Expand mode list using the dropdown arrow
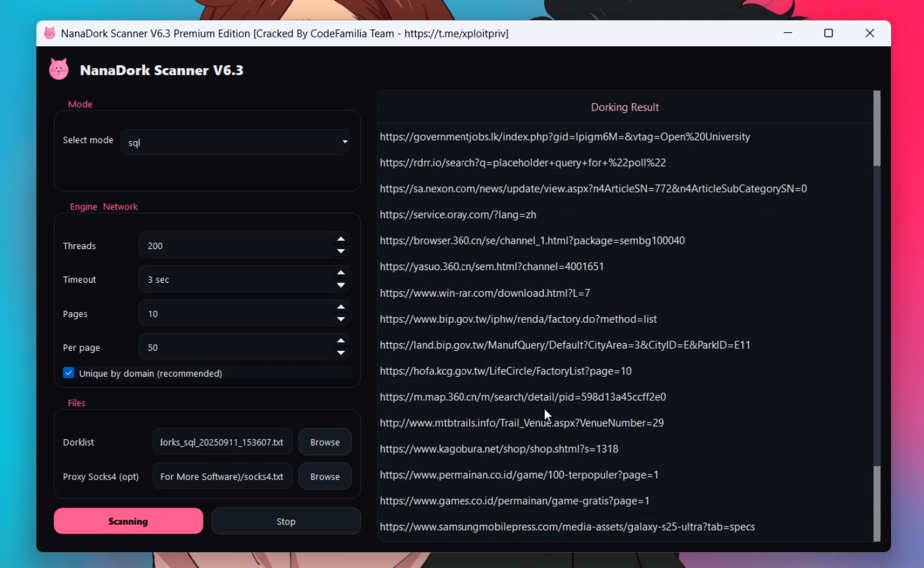 point(344,142)
